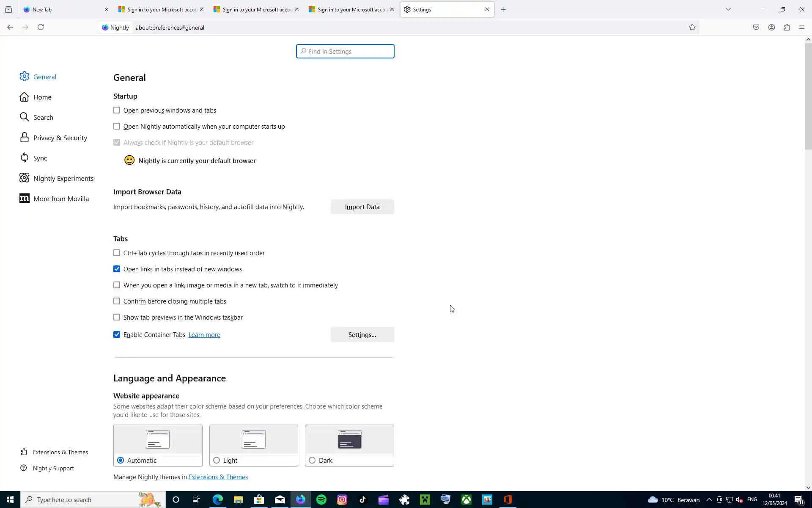This screenshot has height=508, width=812.
Task: Show hidden system tray icons
Action: [709, 500]
